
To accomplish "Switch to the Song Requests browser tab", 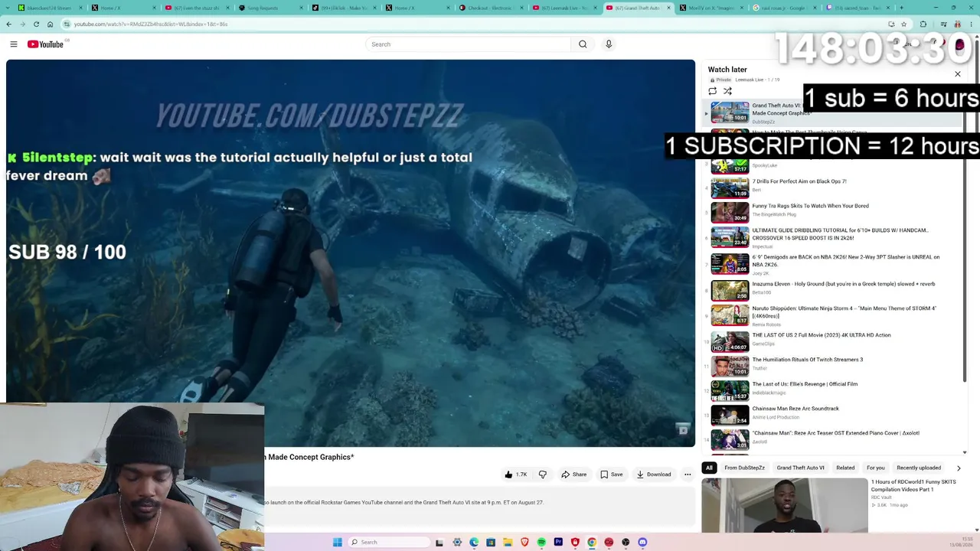I will pos(270,8).
